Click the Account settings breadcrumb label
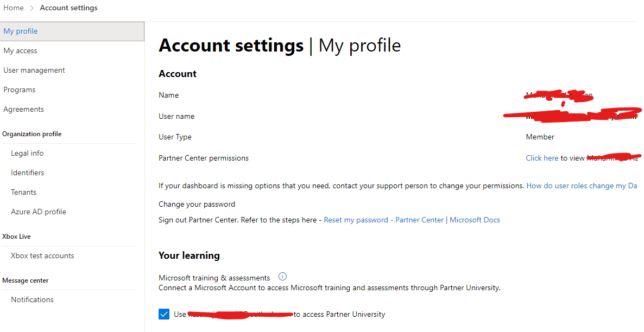The height and width of the screenshot is (332, 644). 68,8
